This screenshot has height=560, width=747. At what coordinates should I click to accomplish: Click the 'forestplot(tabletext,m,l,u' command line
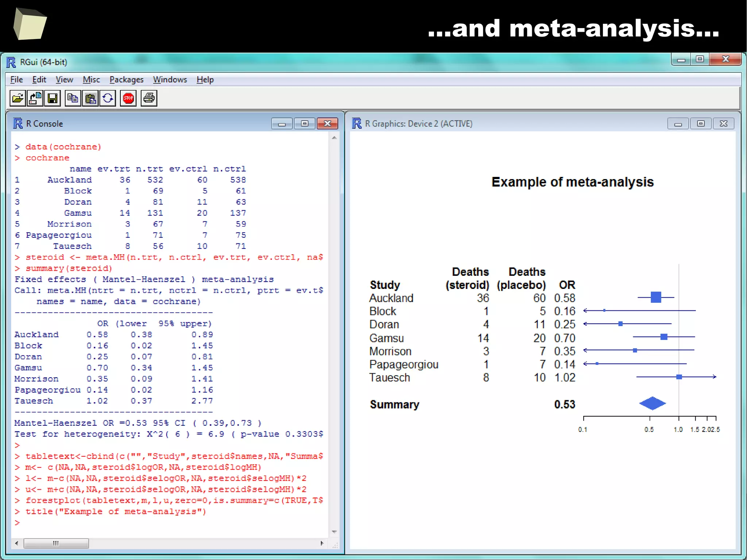pos(169,500)
